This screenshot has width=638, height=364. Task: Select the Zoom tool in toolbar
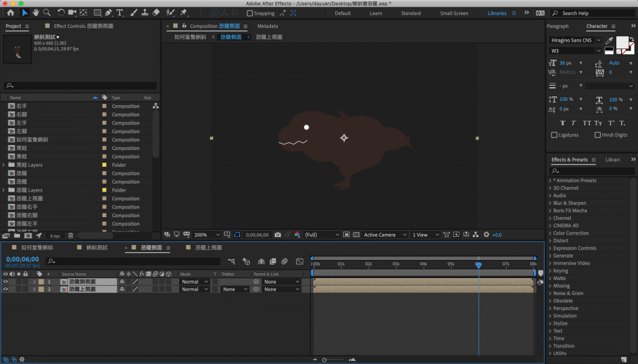click(47, 12)
